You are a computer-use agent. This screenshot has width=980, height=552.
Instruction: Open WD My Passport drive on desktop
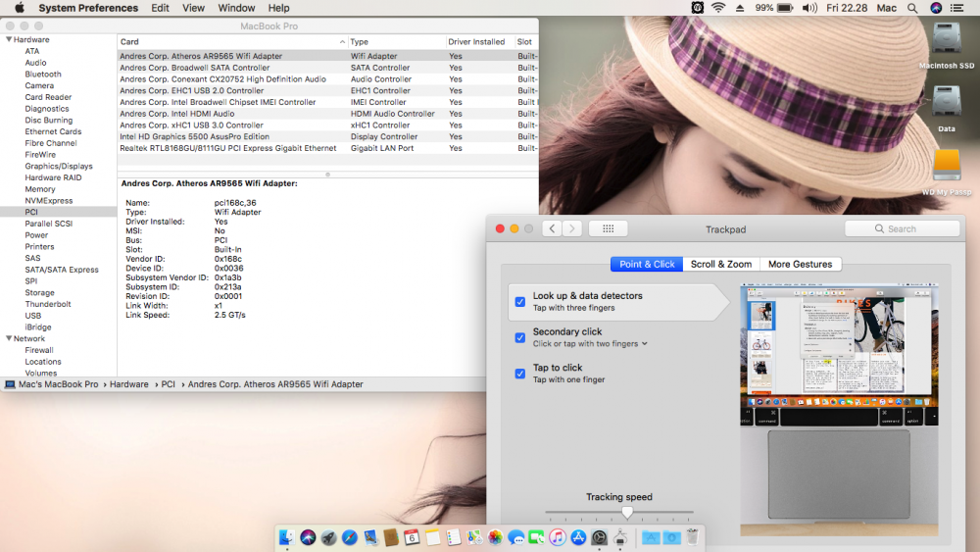tap(947, 167)
